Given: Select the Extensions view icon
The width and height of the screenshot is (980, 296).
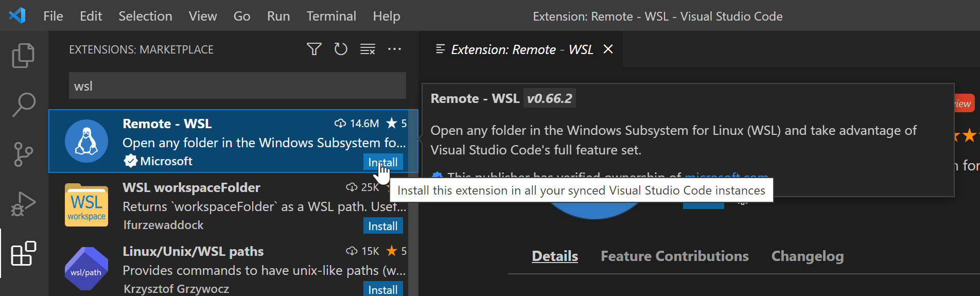Looking at the screenshot, I should click(23, 254).
